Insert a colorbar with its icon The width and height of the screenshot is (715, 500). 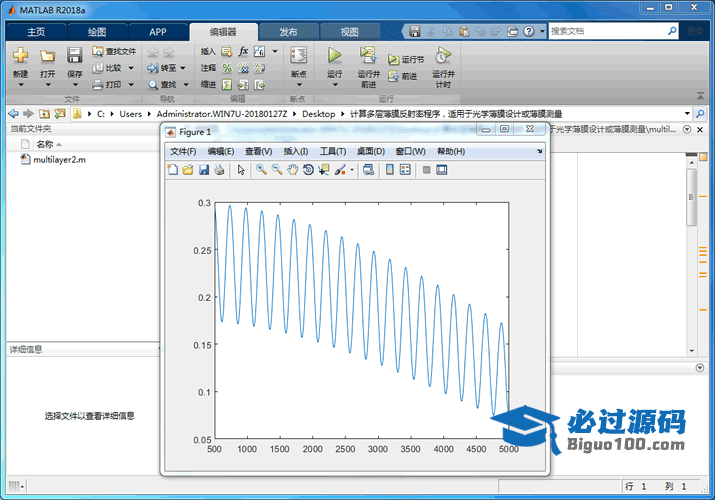point(390,170)
